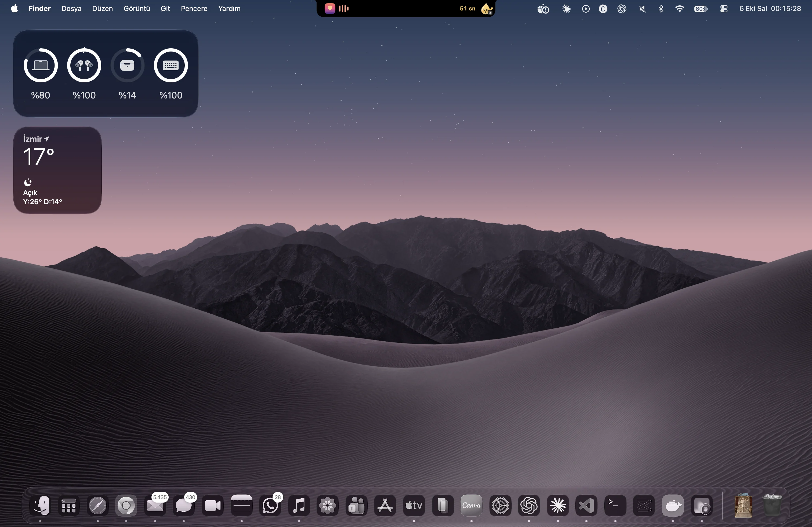Open Docker Desktop in the Dock
The image size is (812, 527).
[673, 505]
